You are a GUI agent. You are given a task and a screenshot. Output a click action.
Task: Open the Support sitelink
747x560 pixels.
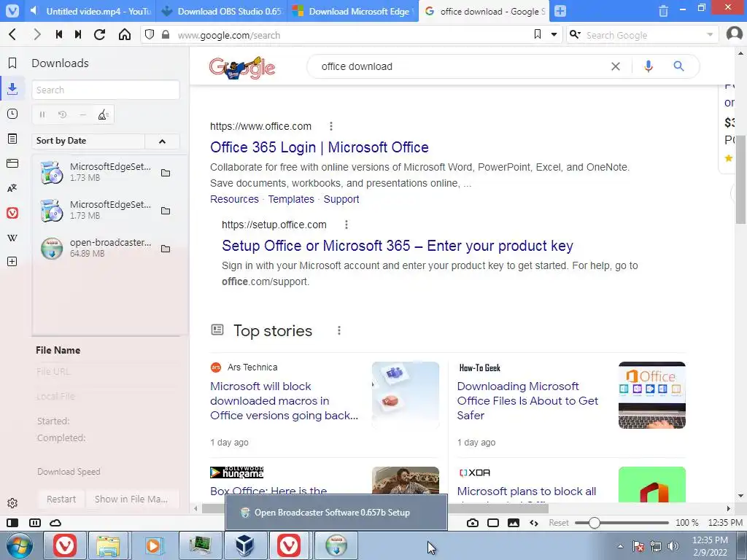click(x=341, y=199)
